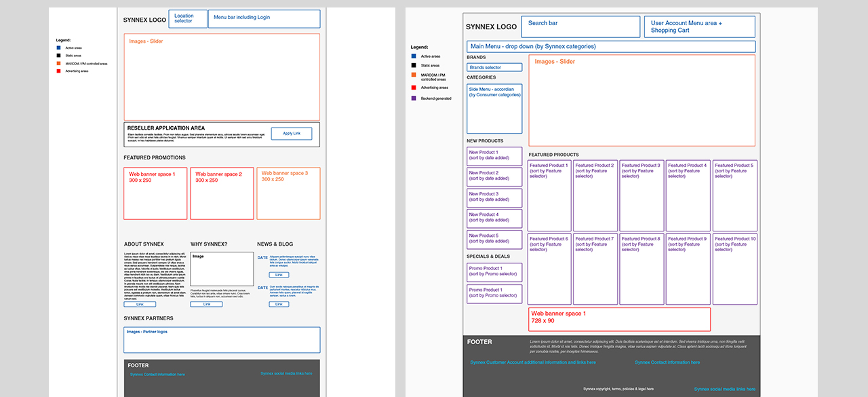Open the Location selector dropdown
This screenshot has height=397, width=868.
[x=187, y=18]
